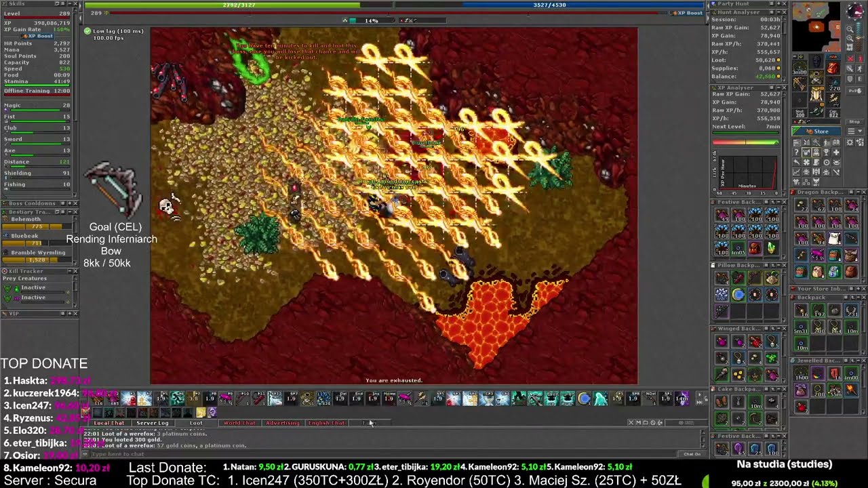Zoom in the minimap with the magnifier plus icon
The width and height of the screenshot is (868, 488).
850,38
